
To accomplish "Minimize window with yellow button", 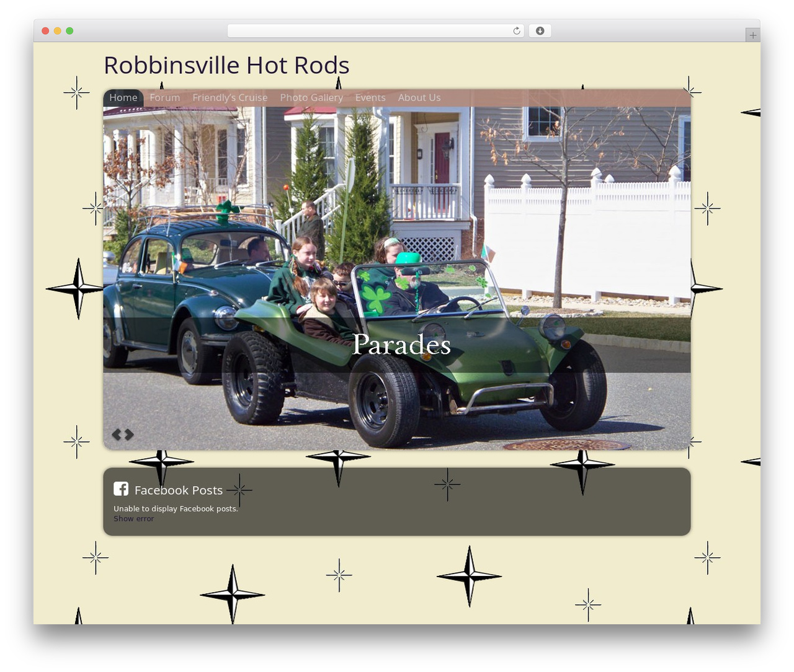I will 58,31.
